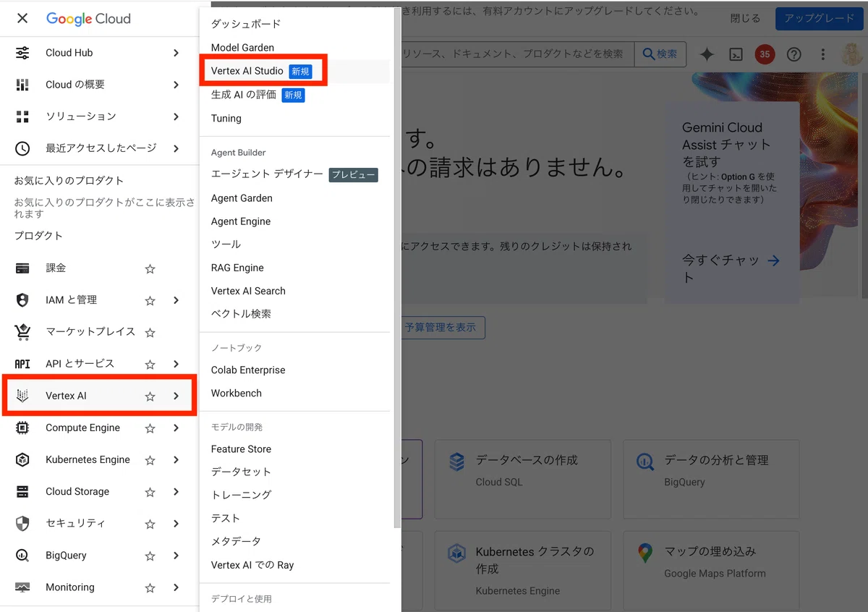Click the API とサービス API icon

pos(22,364)
